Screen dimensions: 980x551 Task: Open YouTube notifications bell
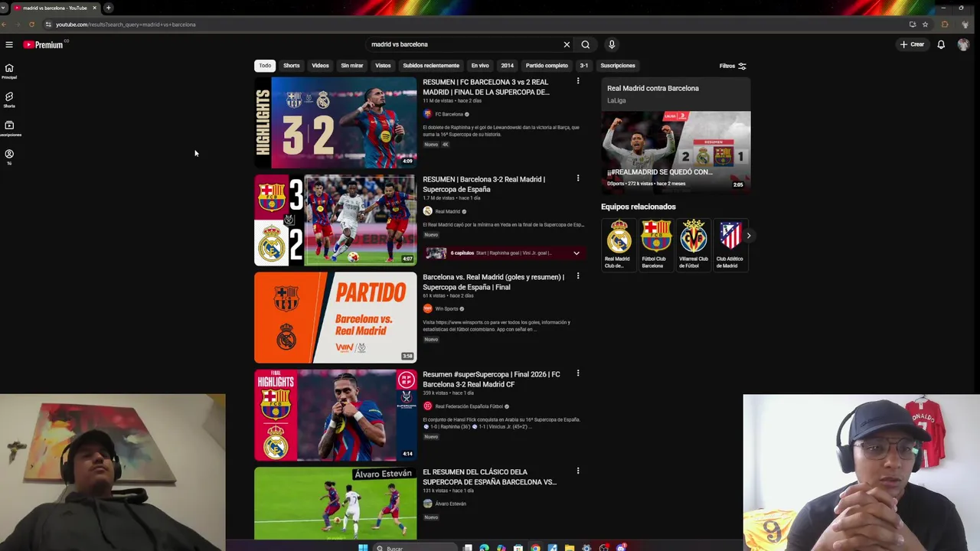click(x=941, y=44)
